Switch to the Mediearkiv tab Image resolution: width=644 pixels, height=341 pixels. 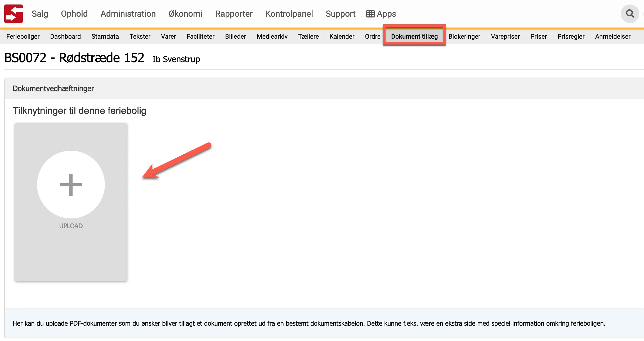[x=272, y=36]
